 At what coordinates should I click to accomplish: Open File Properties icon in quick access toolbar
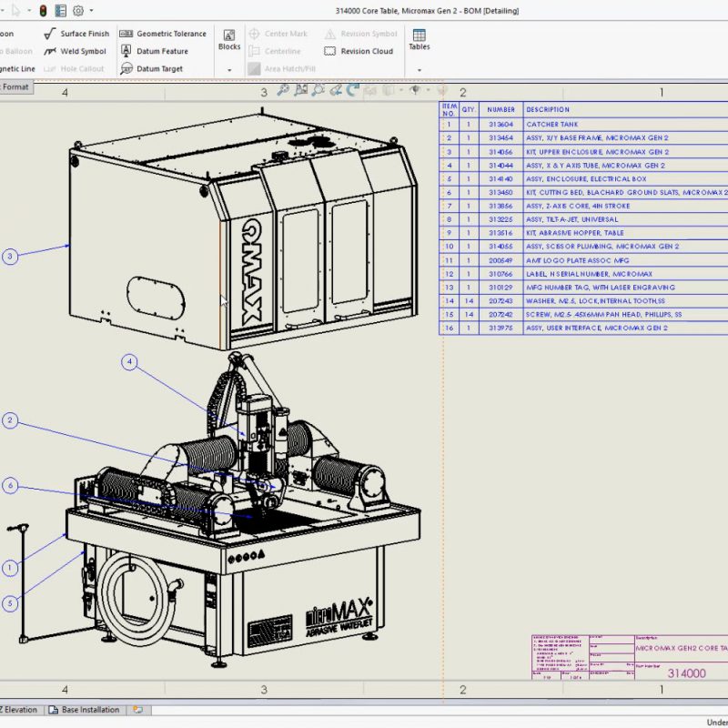(60, 10)
